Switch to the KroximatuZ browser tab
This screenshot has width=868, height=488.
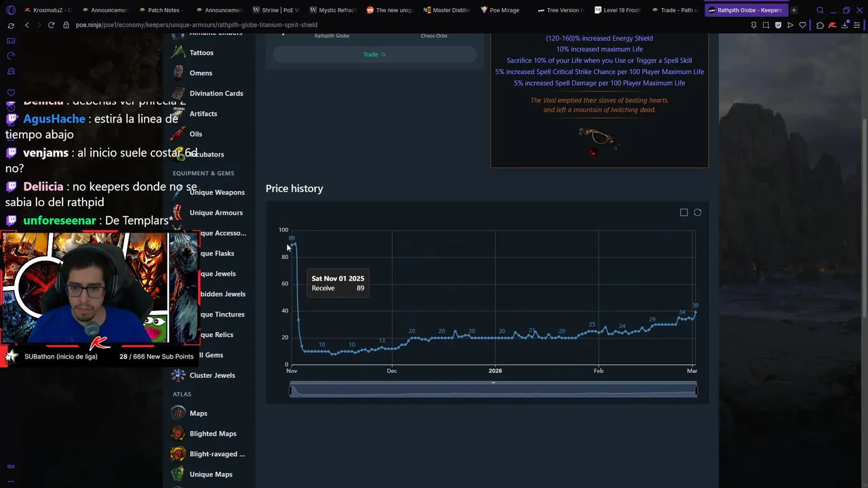pos(50,10)
